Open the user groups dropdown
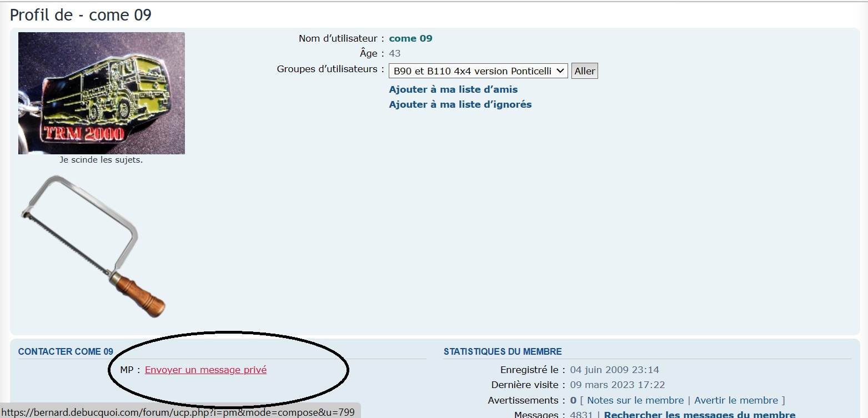 pyautogui.click(x=478, y=71)
